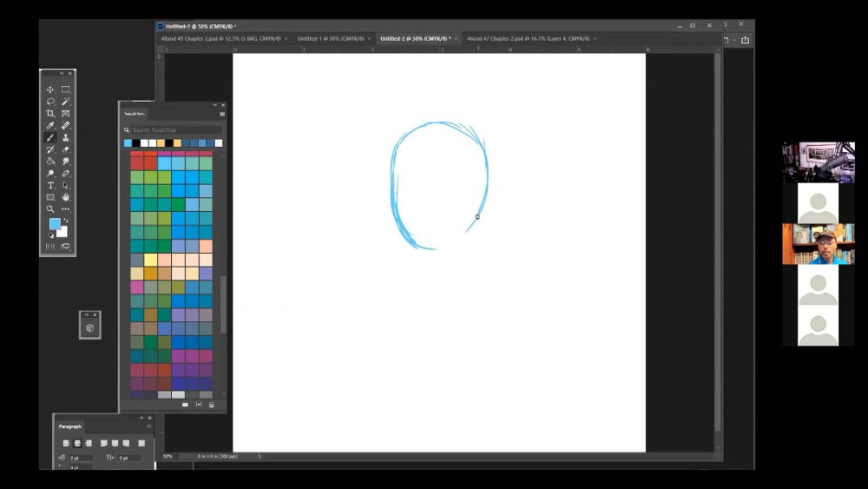868x489 pixels.
Task: Activate the Eyedropper tool
Action: 50,126
